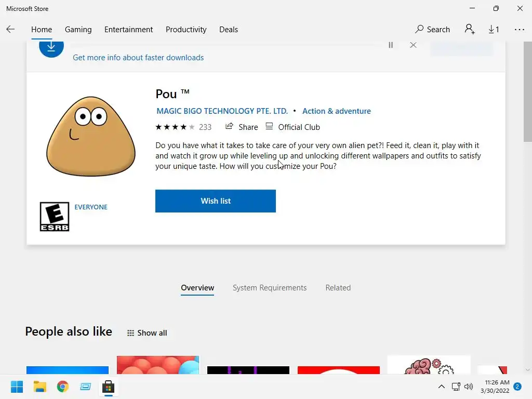Image resolution: width=532 pixels, height=399 pixels.
Task: Launch Google Chrome from the taskbar
Action: click(x=63, y=387)
